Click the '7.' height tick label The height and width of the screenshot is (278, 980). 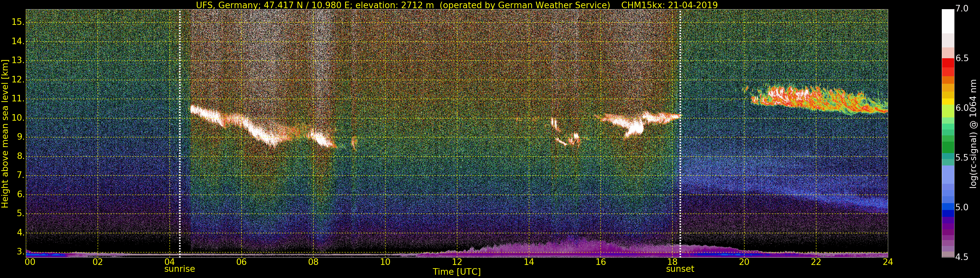tap(20, 176)
